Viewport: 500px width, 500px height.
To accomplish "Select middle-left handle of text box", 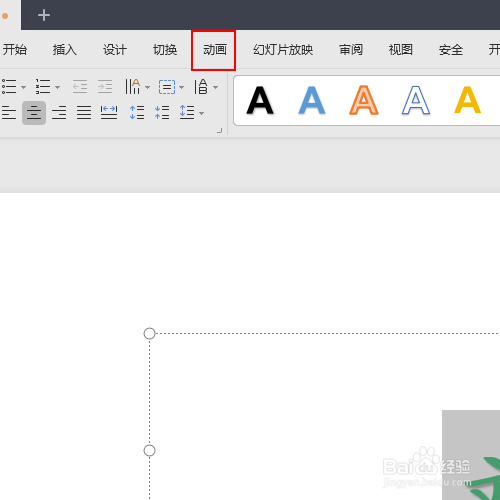I will 149,451.
